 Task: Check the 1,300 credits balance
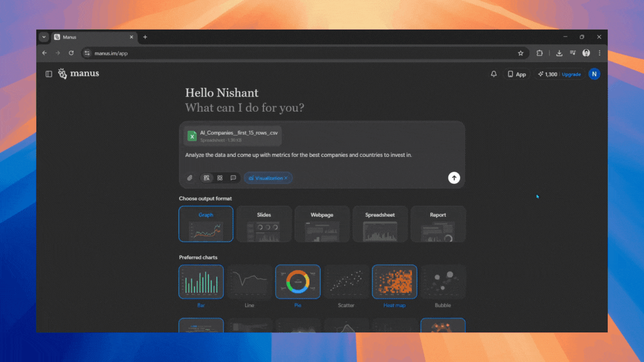click(x=547, y=74)
